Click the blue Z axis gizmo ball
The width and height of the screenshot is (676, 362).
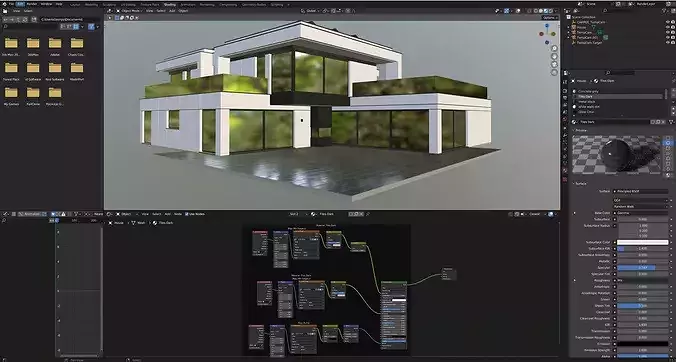tap(547, 26)
